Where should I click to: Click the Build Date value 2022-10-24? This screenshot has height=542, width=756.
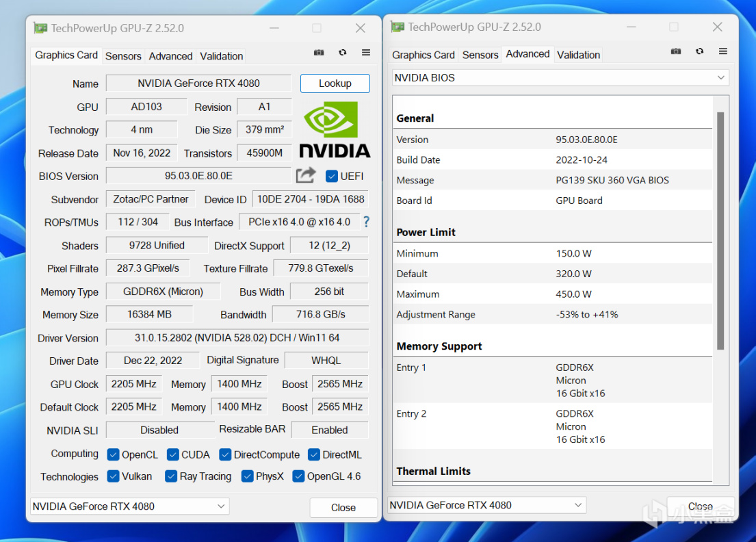click(x=582, y=160)
